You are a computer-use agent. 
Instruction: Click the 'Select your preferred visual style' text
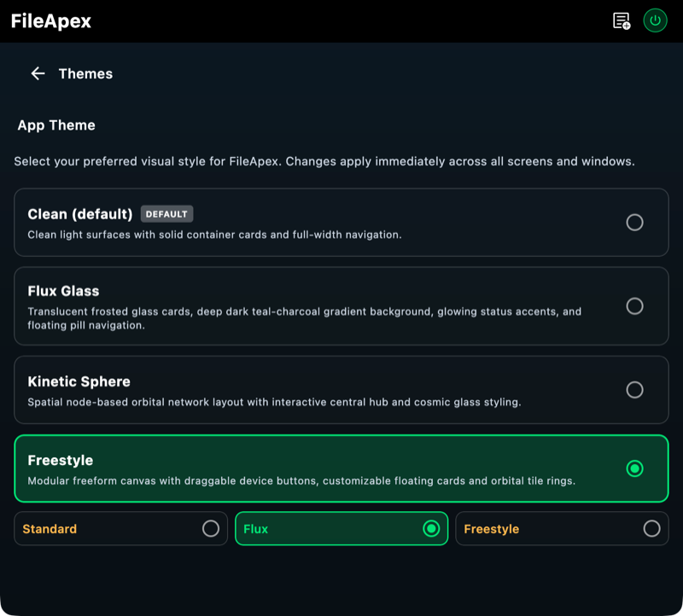point(324,161)
